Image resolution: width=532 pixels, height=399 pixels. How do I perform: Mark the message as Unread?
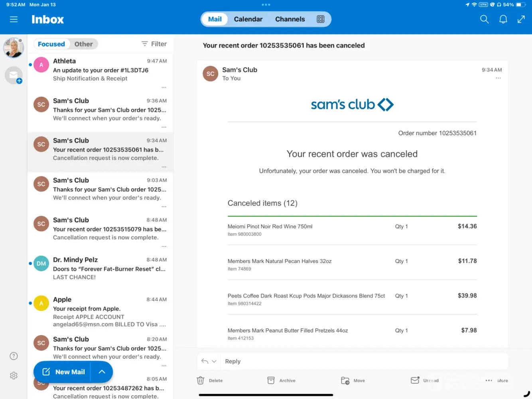pyautogui.click(x=425, y=381)
